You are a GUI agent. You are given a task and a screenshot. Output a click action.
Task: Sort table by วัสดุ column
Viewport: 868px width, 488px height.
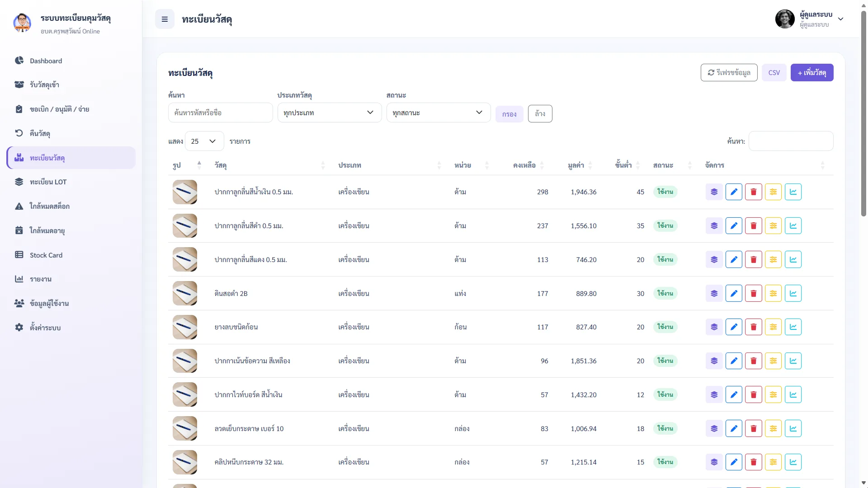[270, 165]
